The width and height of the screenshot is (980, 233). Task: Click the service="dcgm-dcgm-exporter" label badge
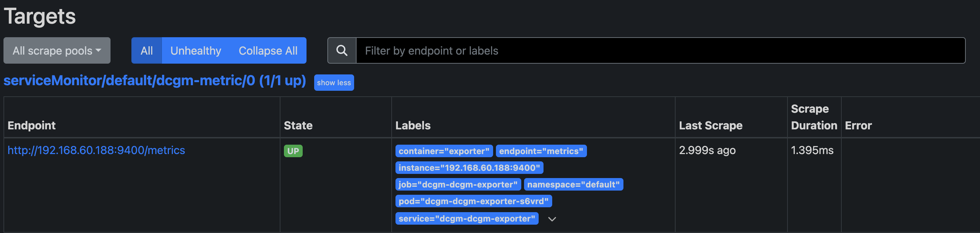pyautogui.click(x=466, y=218)
